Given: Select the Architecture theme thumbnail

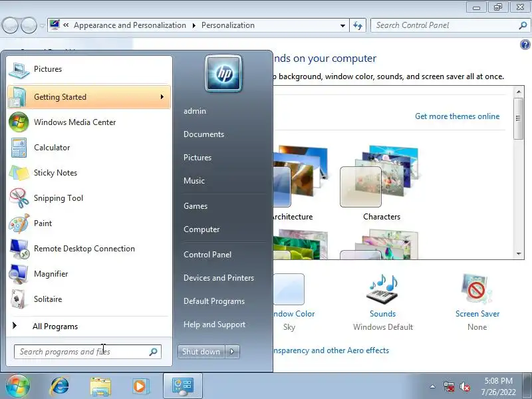Looking at the screenshot, I should click(299, 176).
